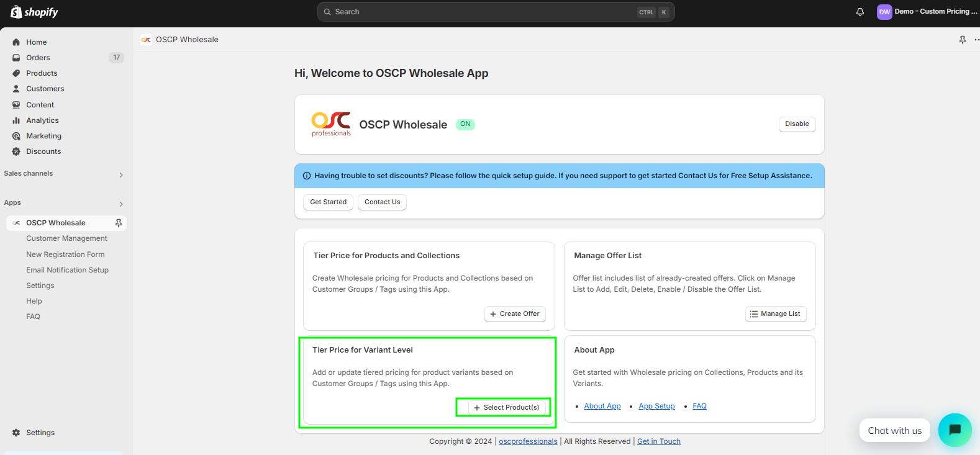
Task: Open Customer Management in sidebar
Action: pyautogui.click(x=66, y=238)
